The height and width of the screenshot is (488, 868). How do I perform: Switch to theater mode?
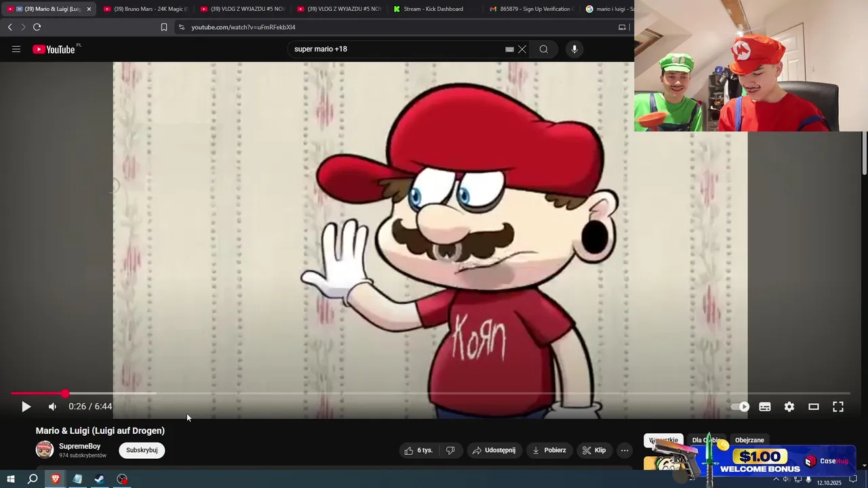coord(814,407)
